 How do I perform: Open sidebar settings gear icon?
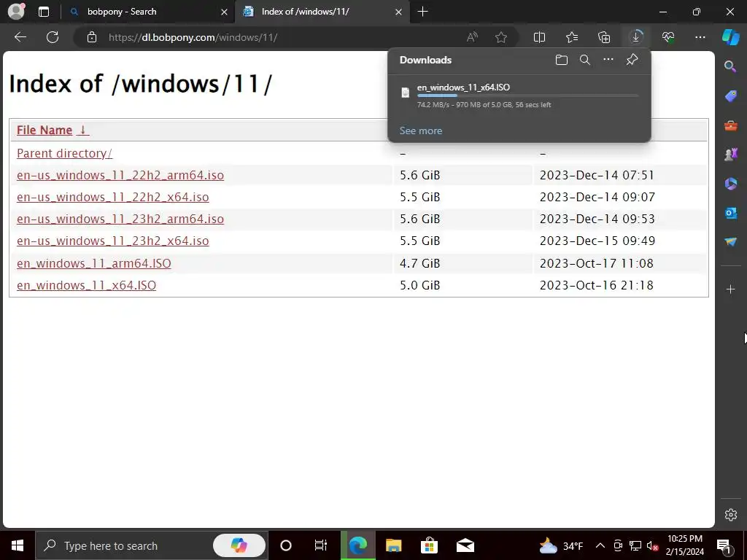[x=731, y=515]
